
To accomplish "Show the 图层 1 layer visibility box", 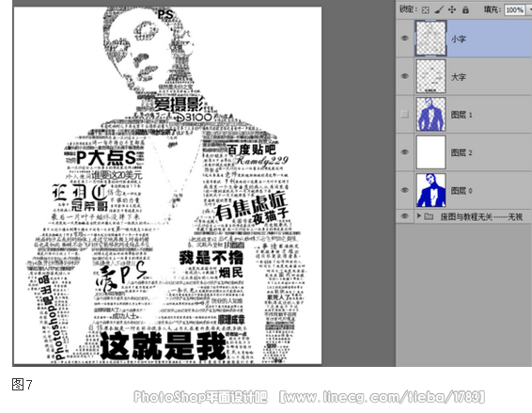I will (x=404, y=115).
